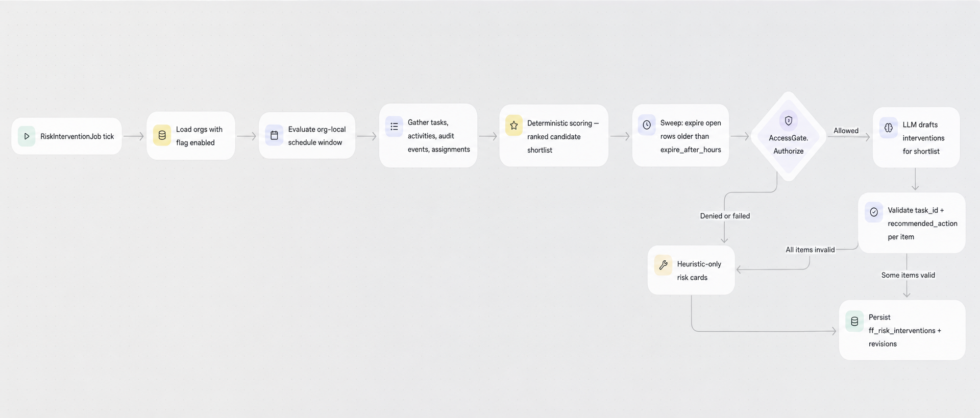980x418 pixels.
Task: Click the database icon on Persist node
Action: tap(854, 322)
